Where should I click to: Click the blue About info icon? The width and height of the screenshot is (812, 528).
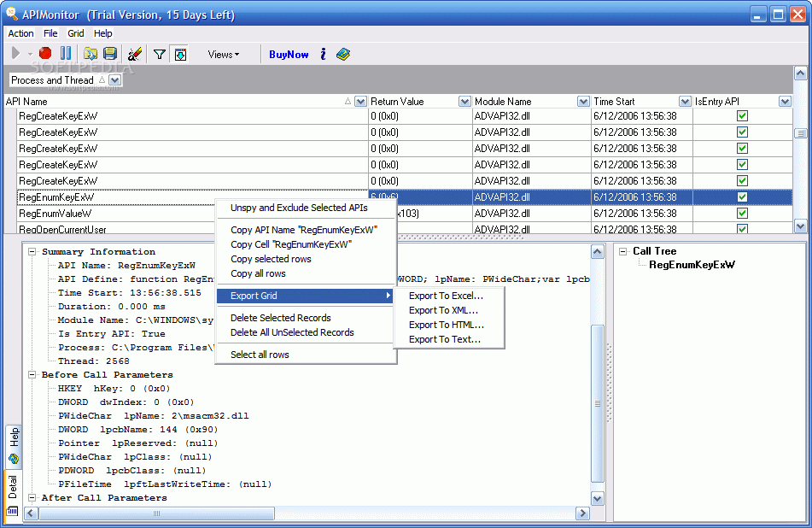[x=323, y=54]
